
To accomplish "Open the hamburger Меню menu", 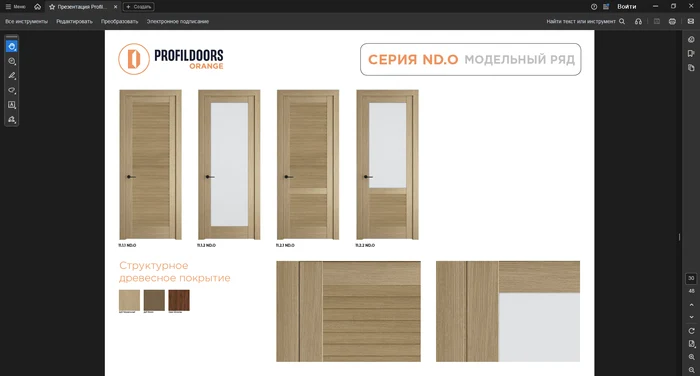I will pos(15,7).
